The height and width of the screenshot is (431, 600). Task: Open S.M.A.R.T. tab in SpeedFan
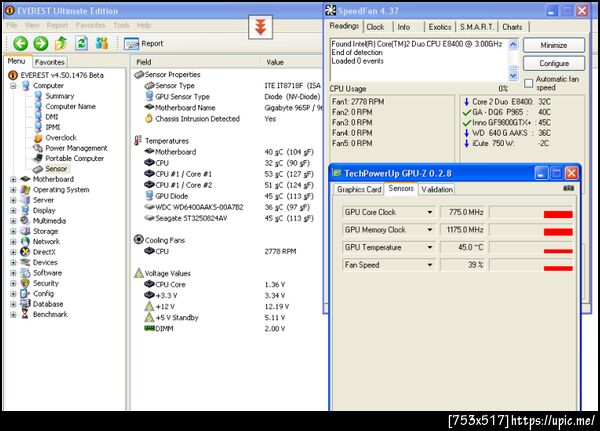click(x=476, y=27)
